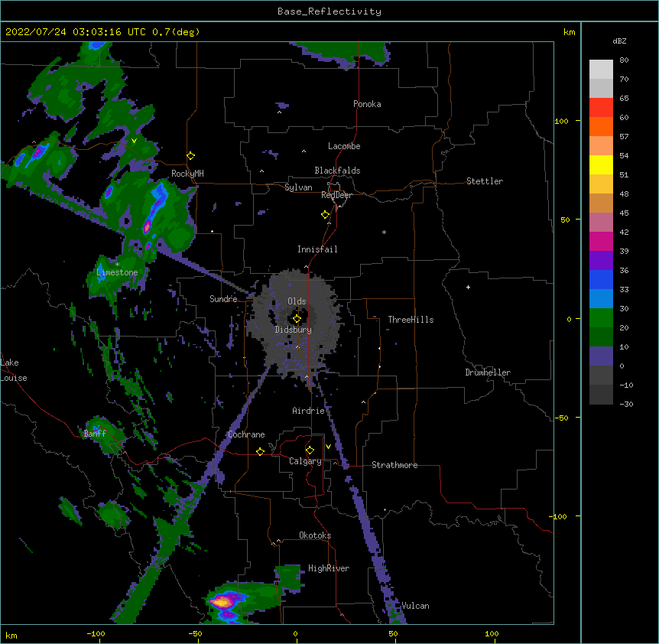Image resolution: width=659 pixels, height=644 pixels.
Task: Click the white plus marker north of Drumheller
Action: (468, 287)
